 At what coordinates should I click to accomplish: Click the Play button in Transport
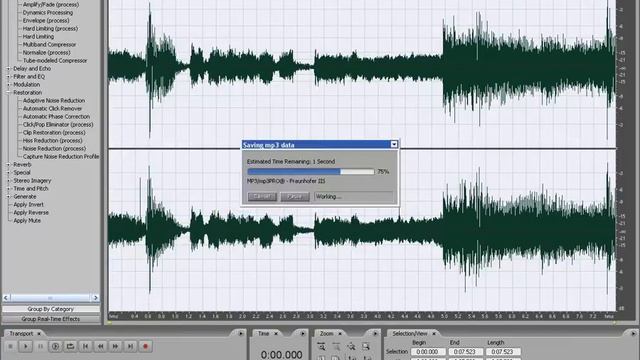(x=26, y=347)
